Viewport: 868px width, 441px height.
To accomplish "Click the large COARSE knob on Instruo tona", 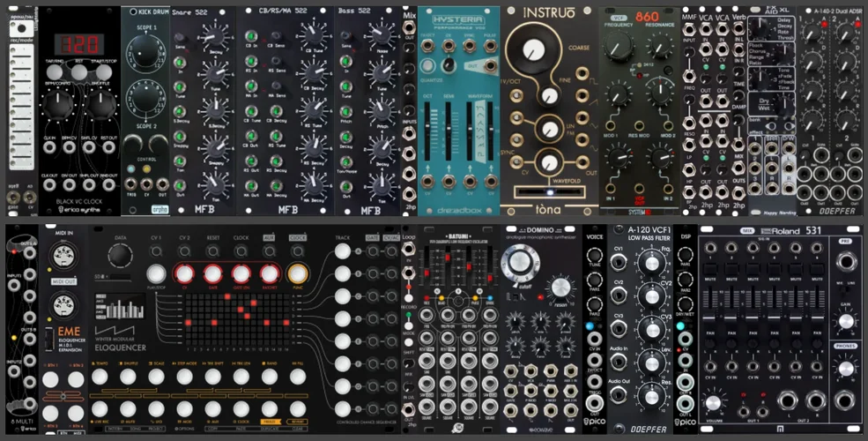I will click(534, 51).
